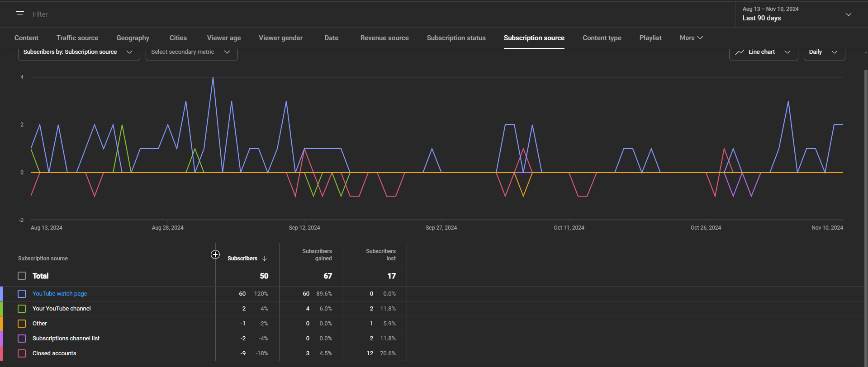868x367 pixels.
Task: Tick the Your YouTube channel checkbox
Action: pyautogui.click(x=22, y=309)
